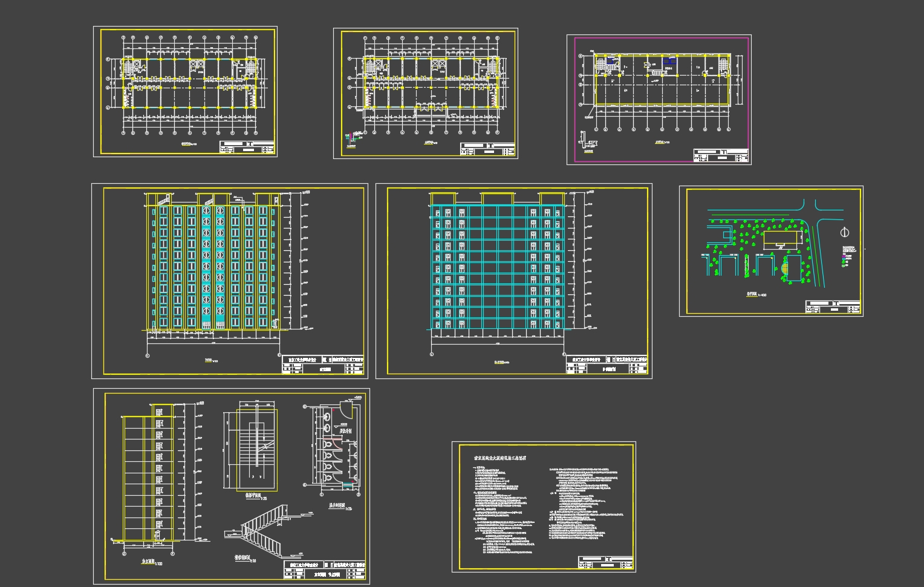This screenshot has height=587, width=924.
Task: Select the magenta-bordered floor plan sheet
Action: [x=659, y=99]
